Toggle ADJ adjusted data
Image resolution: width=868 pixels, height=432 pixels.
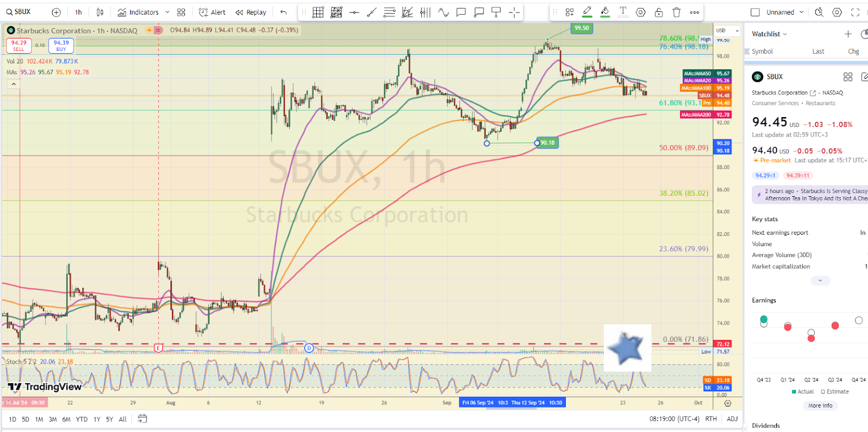point(732,419)
